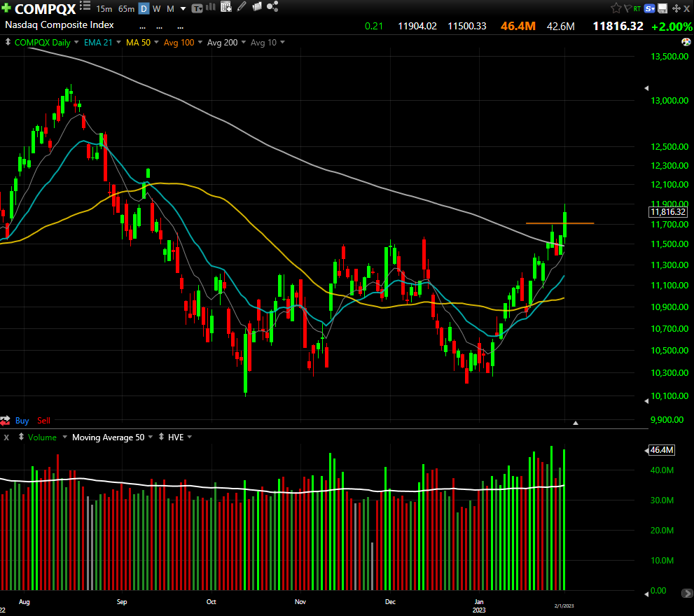Viewport: 694px width, 616px height.
Task: Select the Weekly (W) timeframe
Action: click(156, 9)
